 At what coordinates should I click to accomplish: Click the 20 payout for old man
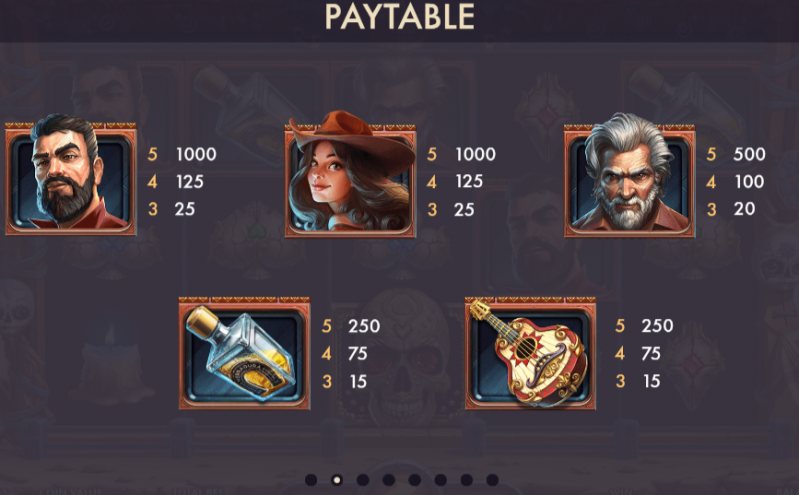click(744, 209)
